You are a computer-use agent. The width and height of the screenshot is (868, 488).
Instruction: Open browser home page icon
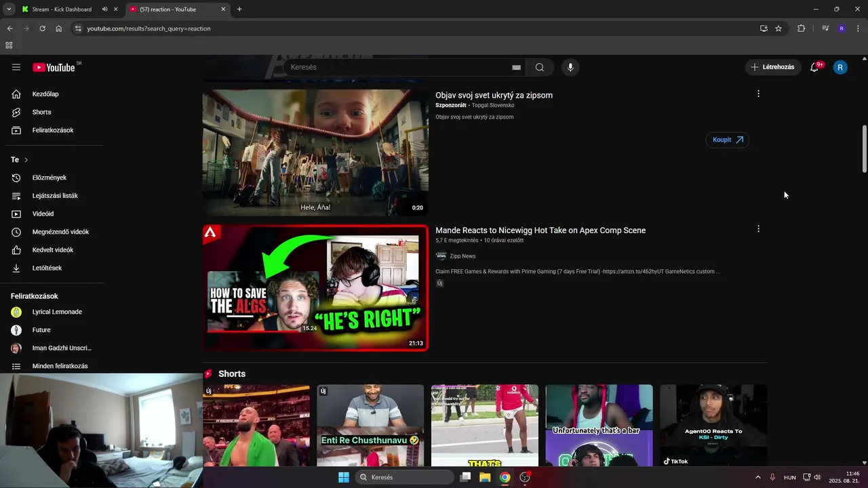[x=59, y=28]
